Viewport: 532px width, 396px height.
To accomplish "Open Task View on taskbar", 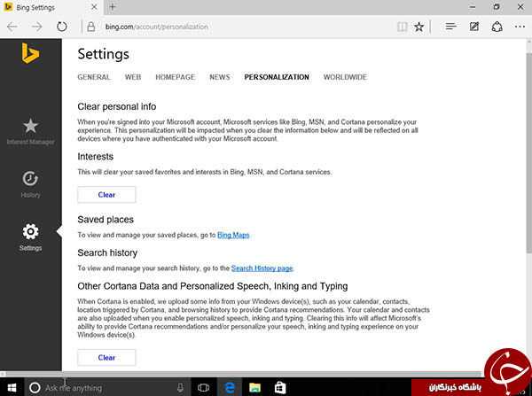I will [203, 387].
